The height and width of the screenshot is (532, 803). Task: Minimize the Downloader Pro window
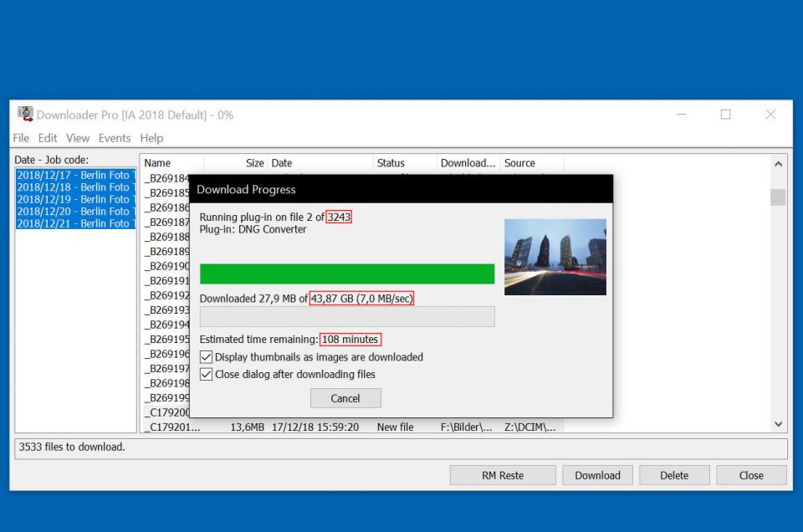coord(682,115)
